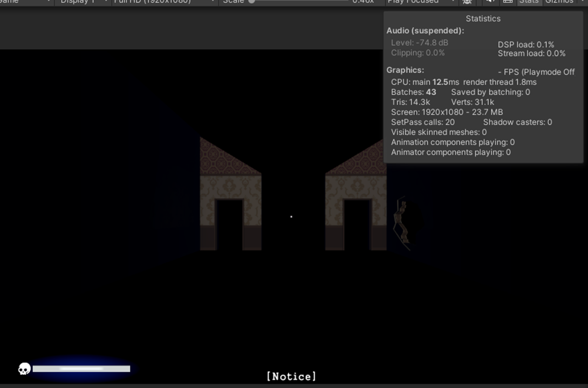Click the 'Visible skinned meshes: 0' stat

pyautogui.click(x=439, y=132)
